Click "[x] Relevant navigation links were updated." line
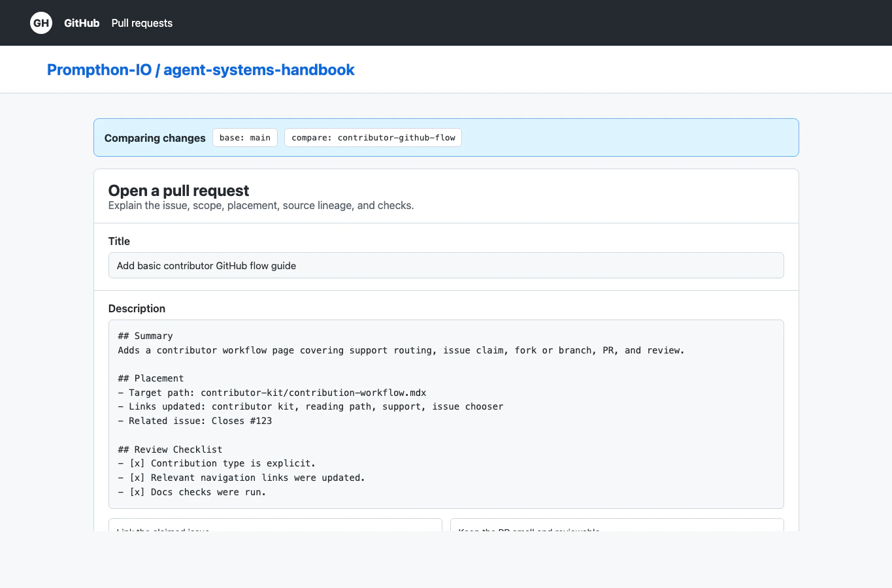This screenshot has width=892, height=588. pos(242,478)
